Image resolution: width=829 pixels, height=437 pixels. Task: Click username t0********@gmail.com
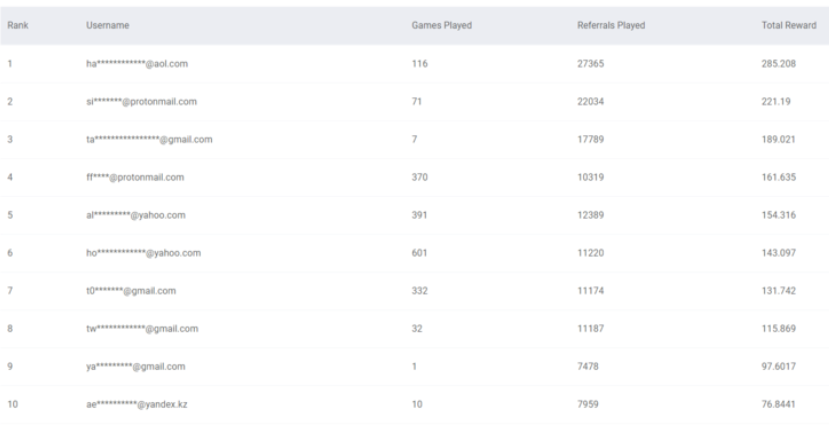click(132, 290)
